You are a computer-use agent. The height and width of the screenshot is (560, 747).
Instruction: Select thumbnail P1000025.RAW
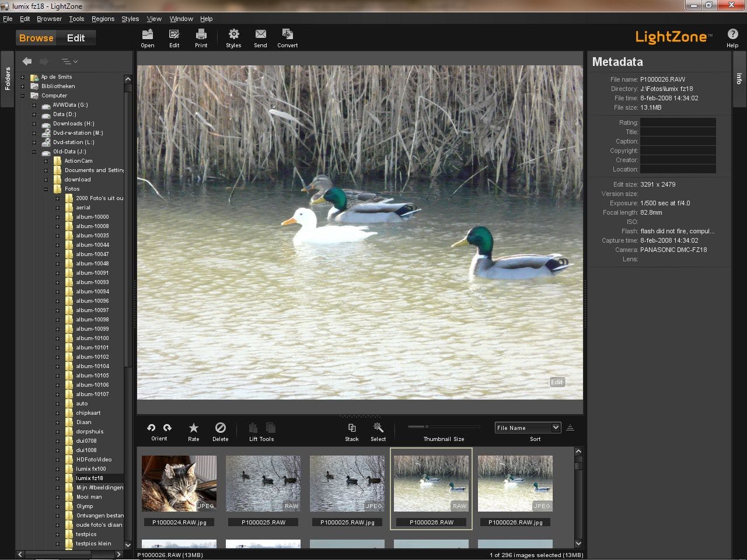(x=263, y=484)
